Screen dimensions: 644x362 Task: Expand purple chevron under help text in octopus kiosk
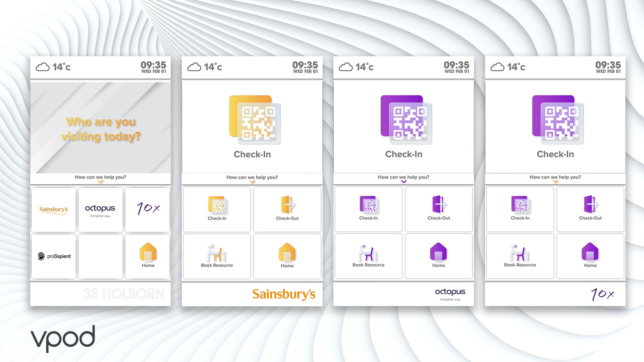(x=404, y=182)
